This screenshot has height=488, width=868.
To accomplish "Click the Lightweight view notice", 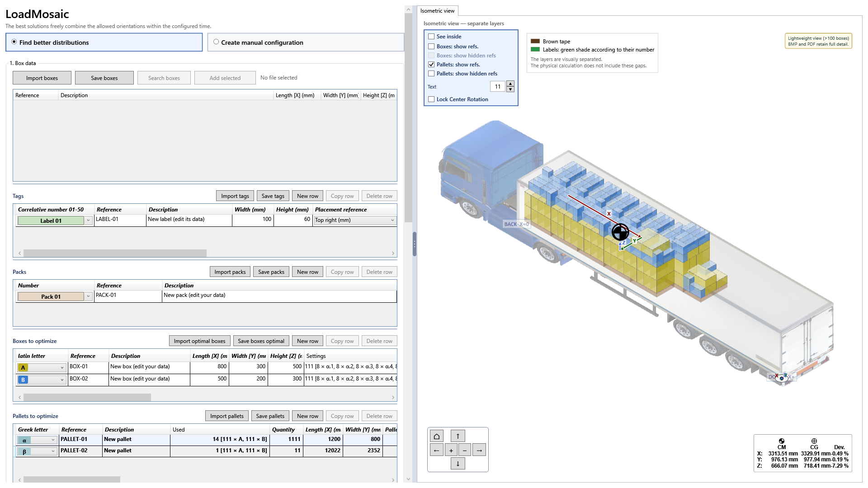I will (818, 41).
